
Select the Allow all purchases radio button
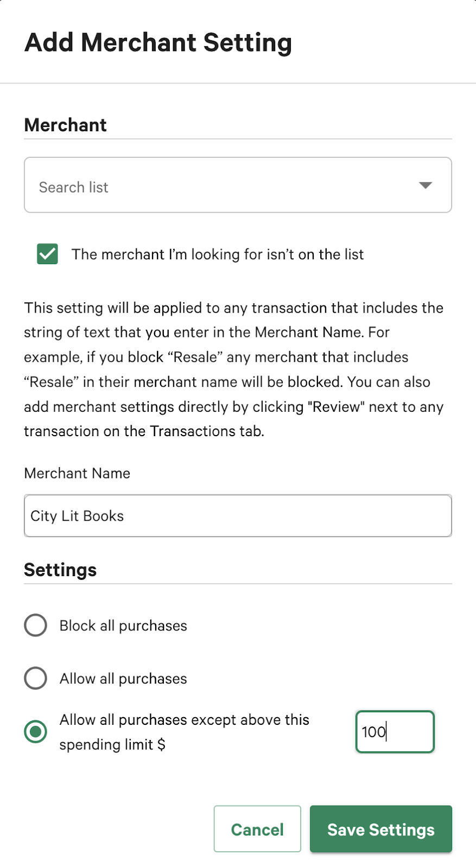[x=36, y=678]
